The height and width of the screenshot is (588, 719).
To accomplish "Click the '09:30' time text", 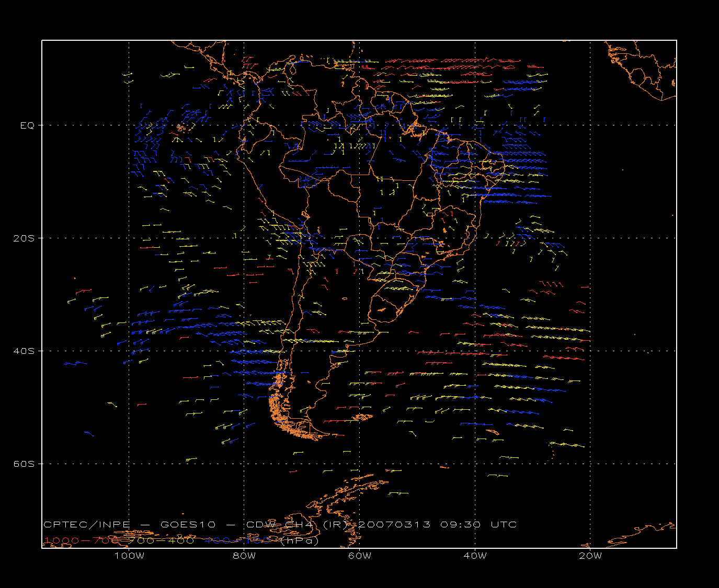I will coord(460,524).
